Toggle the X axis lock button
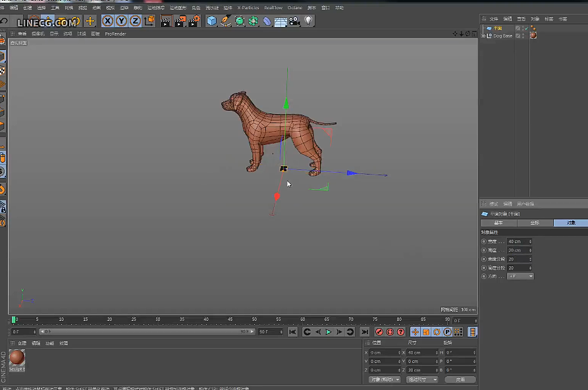The height and width of the screenshot is (390, 588). [107, 21]
